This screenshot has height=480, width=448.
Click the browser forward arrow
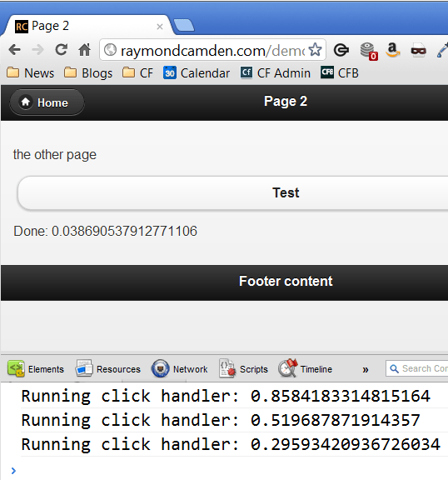coord(38,50)
